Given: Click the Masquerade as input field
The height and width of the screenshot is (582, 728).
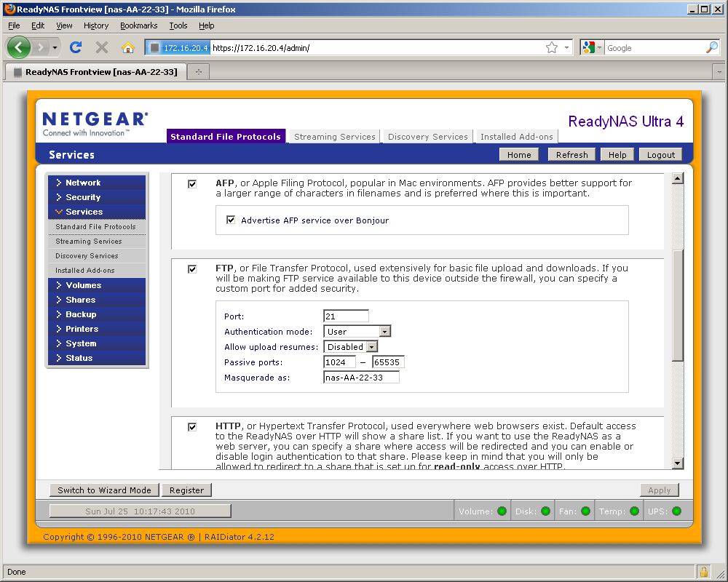Looking at the screenshot, I should pos(361,378).
